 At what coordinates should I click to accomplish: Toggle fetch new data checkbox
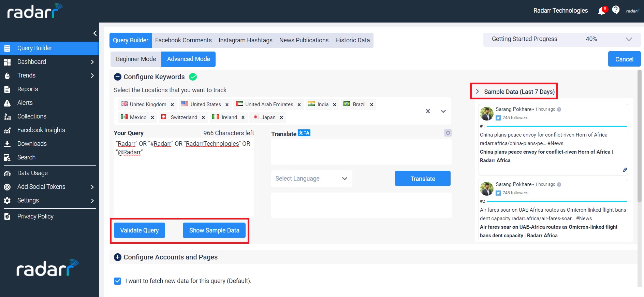(118, 281)
